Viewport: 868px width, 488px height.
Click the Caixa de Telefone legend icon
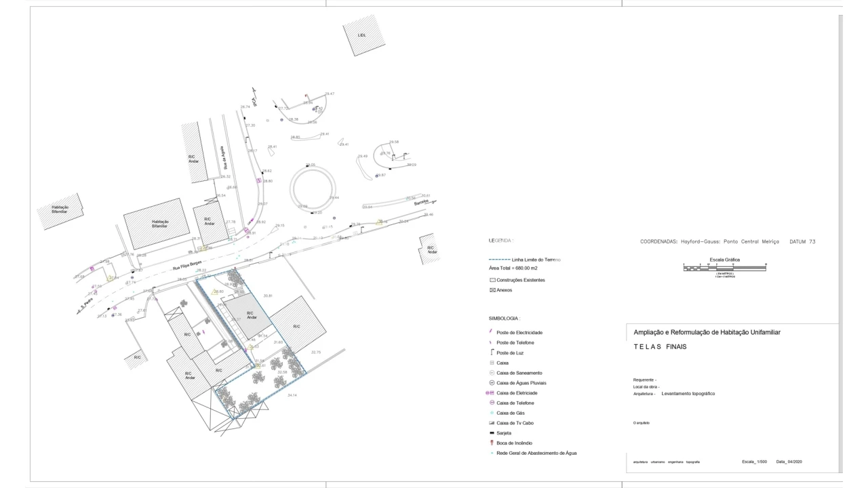[x=492, y=403]
